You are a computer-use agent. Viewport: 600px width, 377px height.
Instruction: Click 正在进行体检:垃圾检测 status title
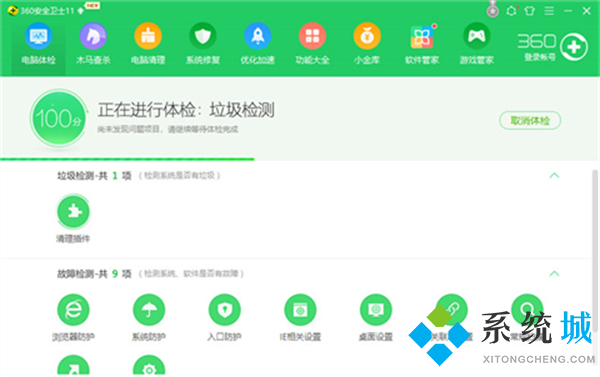186,110
